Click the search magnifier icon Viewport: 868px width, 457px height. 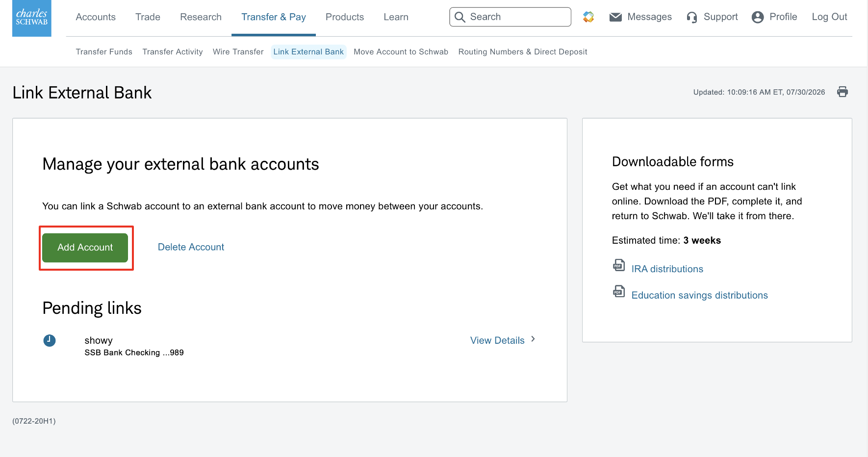point(460,17)
